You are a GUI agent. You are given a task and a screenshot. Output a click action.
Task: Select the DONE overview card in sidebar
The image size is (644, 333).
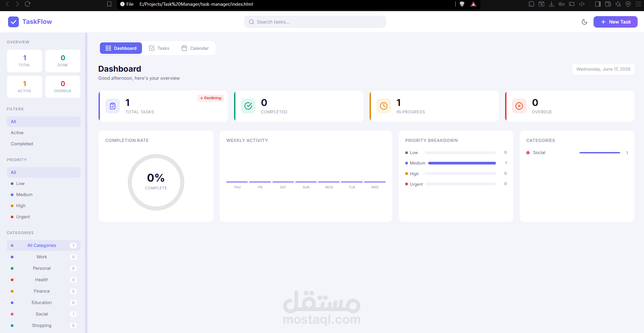63,61
